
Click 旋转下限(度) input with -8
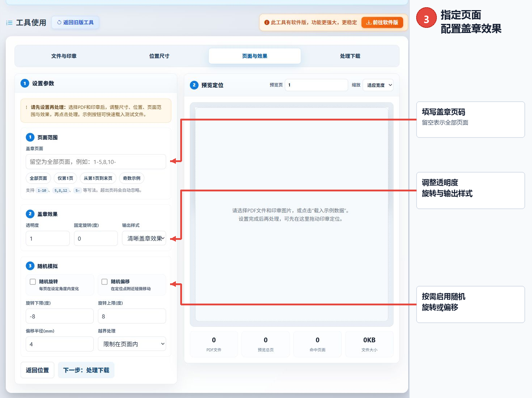(x=60, y=316)
